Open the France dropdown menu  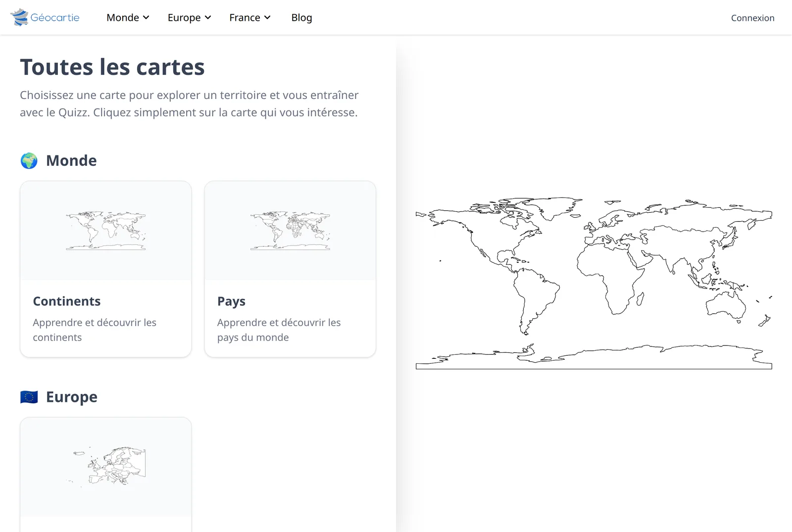[249, 18]
